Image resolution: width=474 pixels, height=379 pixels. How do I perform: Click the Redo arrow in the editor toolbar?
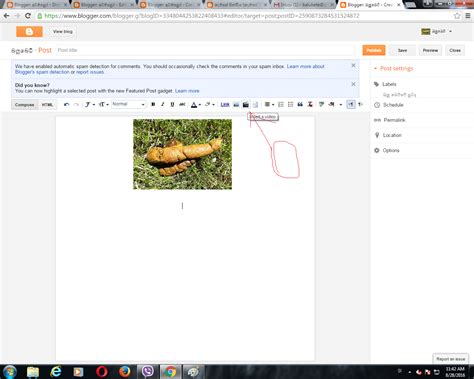point(76,105)
